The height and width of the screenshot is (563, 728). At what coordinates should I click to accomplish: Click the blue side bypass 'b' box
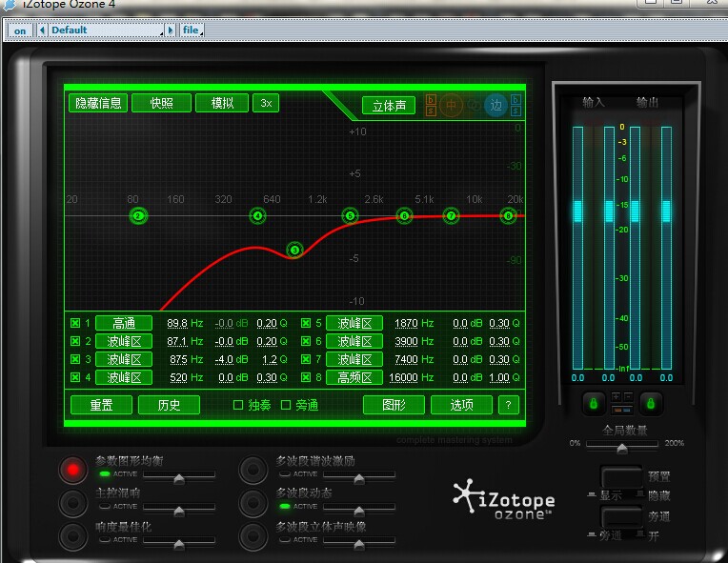point(516,100)
